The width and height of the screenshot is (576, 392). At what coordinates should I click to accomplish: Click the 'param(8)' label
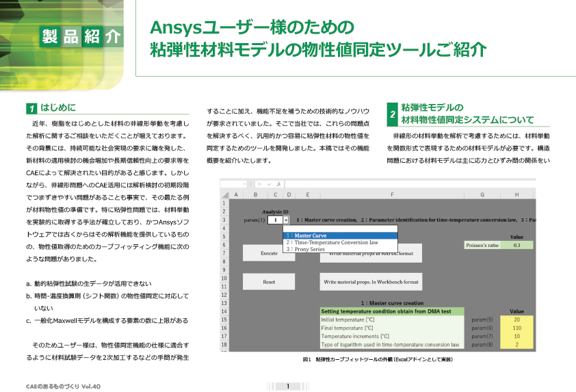(x=482, y=345)
